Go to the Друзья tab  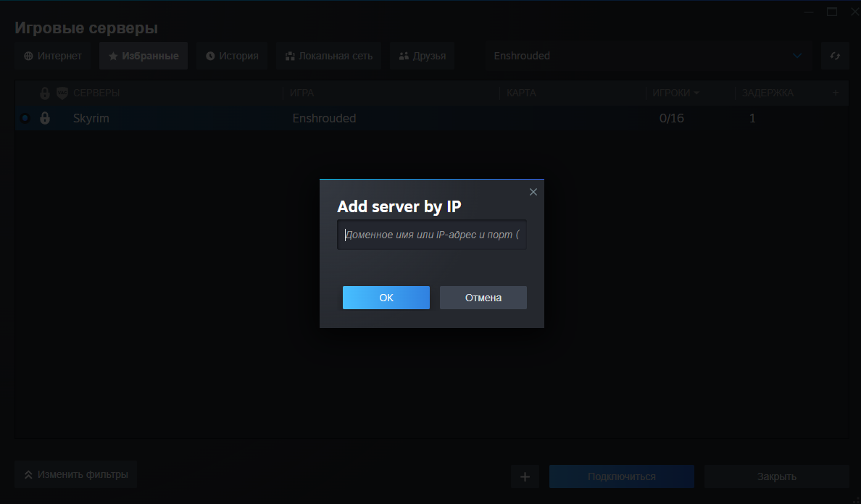tap(422, 56)
